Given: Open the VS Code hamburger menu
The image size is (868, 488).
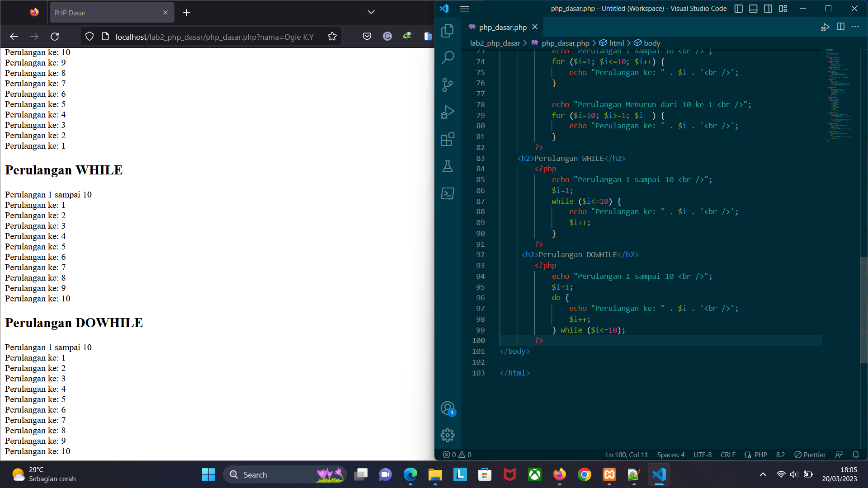Looking at the screenshot, I should (464, 9).
